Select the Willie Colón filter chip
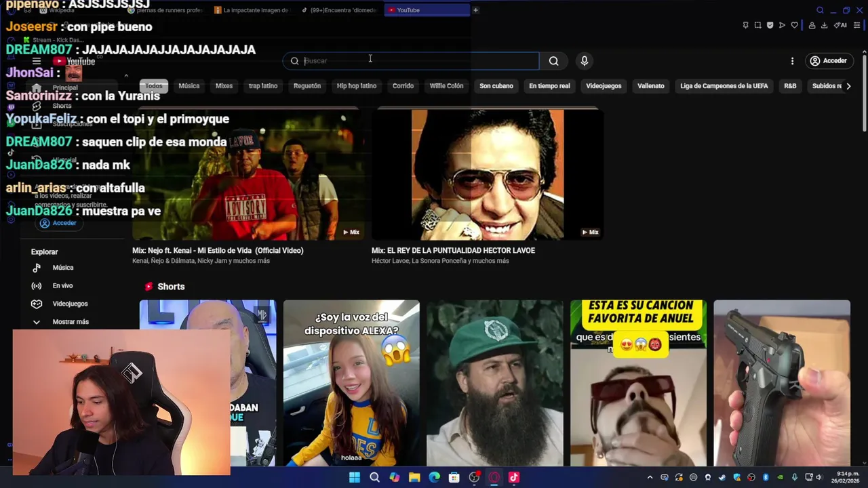 [446, 86]
